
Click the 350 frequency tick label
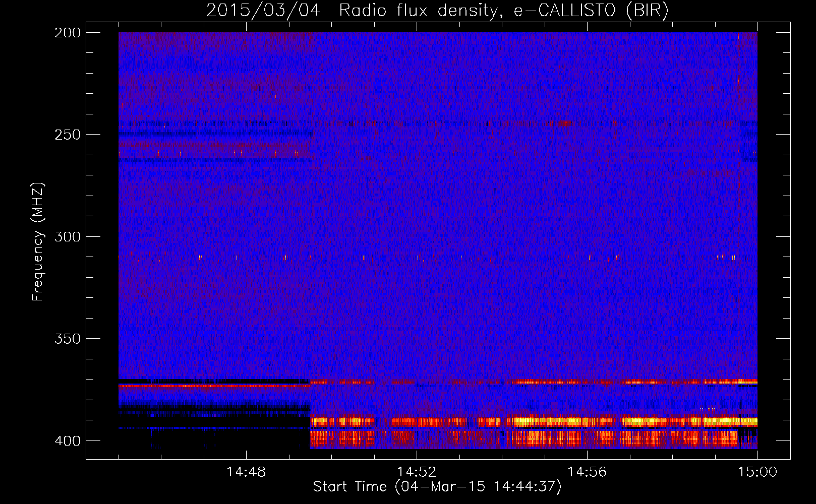[x=67, y=338]
